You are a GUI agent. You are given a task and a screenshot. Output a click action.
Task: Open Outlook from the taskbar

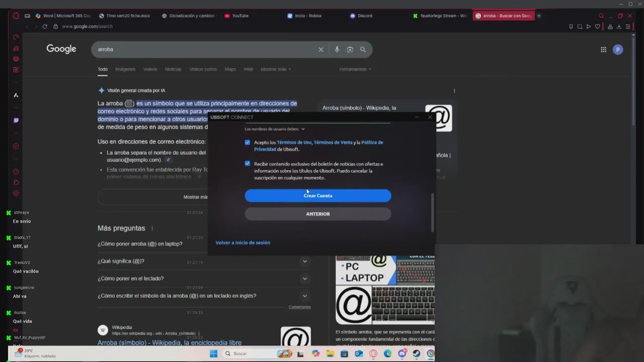pyautogui.click(x=359, y=353)
